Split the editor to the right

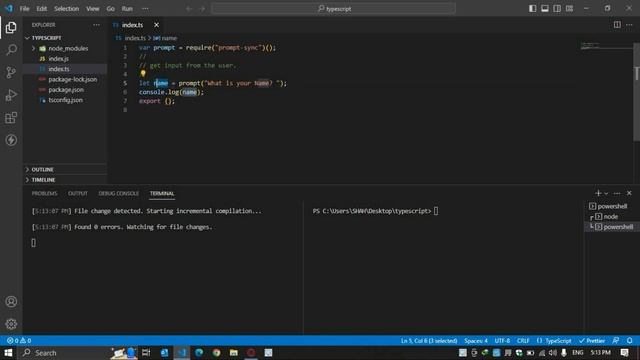617,25
